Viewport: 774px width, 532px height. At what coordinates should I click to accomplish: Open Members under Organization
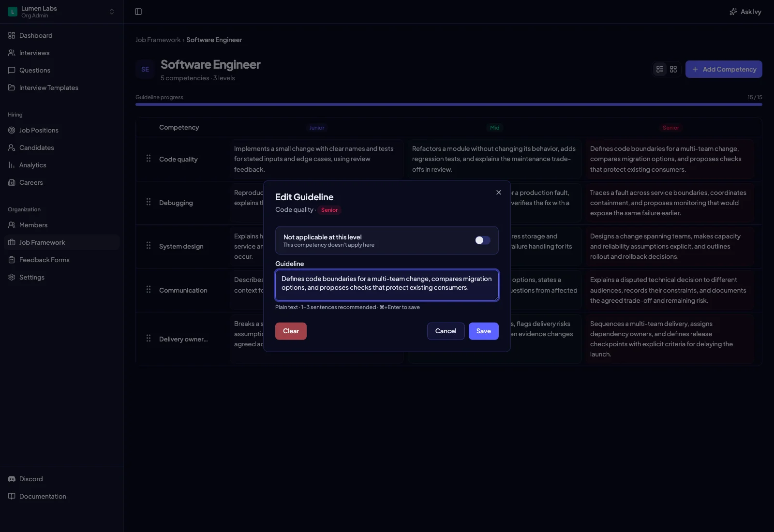click(x=62, y=225)
